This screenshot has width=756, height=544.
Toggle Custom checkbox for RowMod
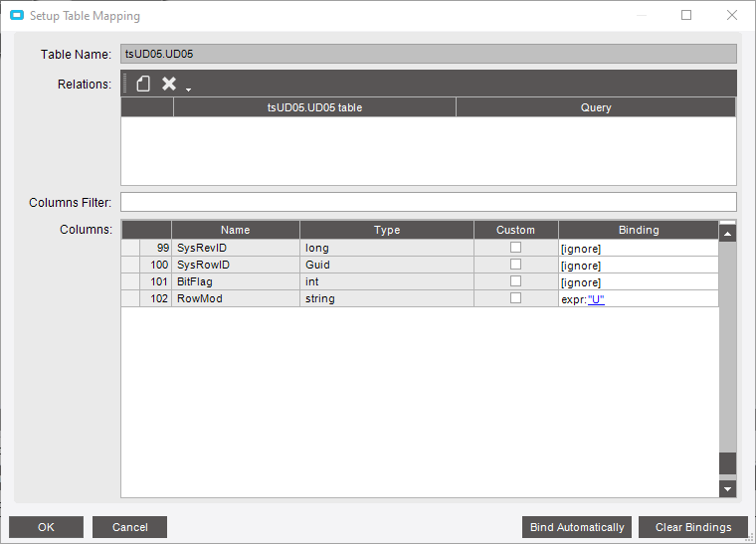pyautogui.click(x=515, y=297)
